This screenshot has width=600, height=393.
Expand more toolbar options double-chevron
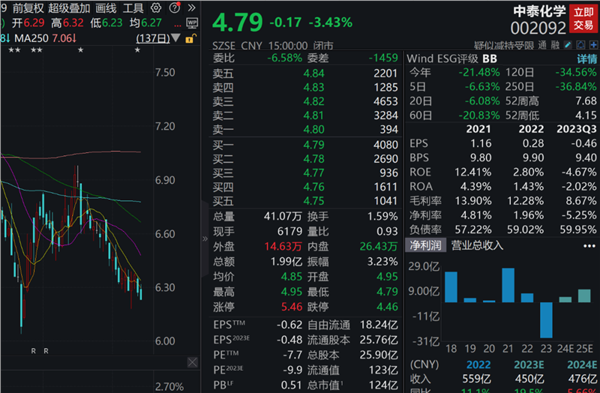click(x=192, y=8)
